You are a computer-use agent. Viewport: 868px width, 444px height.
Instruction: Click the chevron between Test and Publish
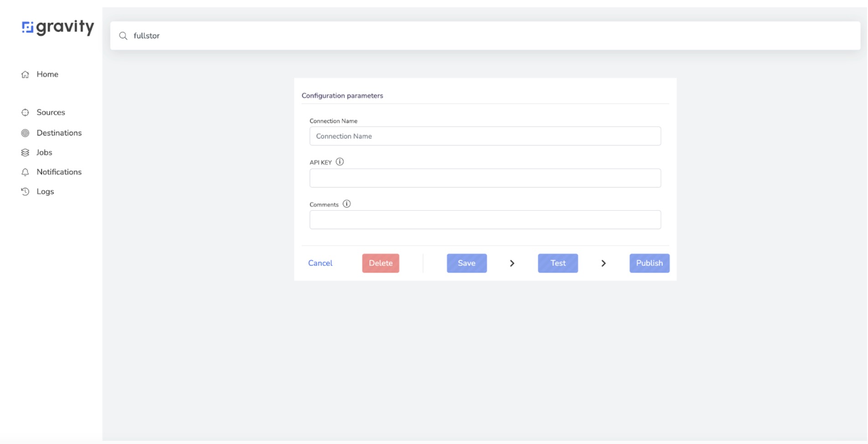point(604,263)
